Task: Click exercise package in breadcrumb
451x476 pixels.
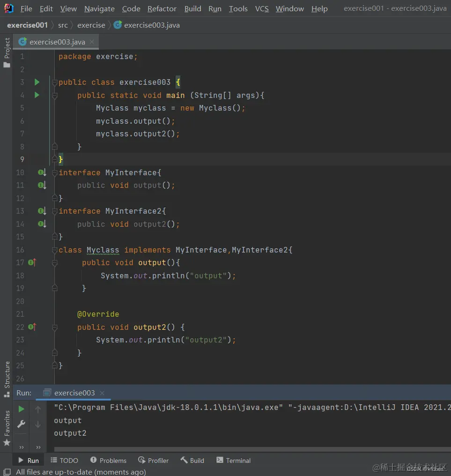Action: coord(91,25)
